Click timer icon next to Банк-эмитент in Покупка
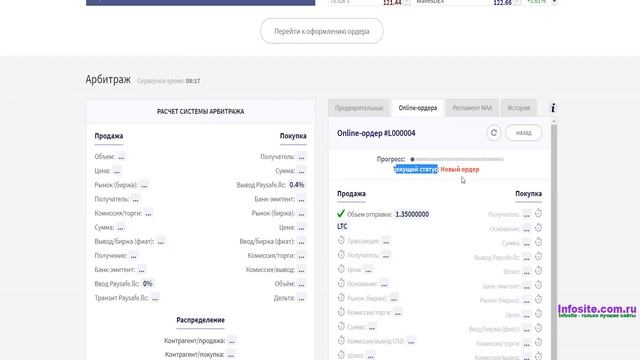The image size is (640, 360). [538, 285]
